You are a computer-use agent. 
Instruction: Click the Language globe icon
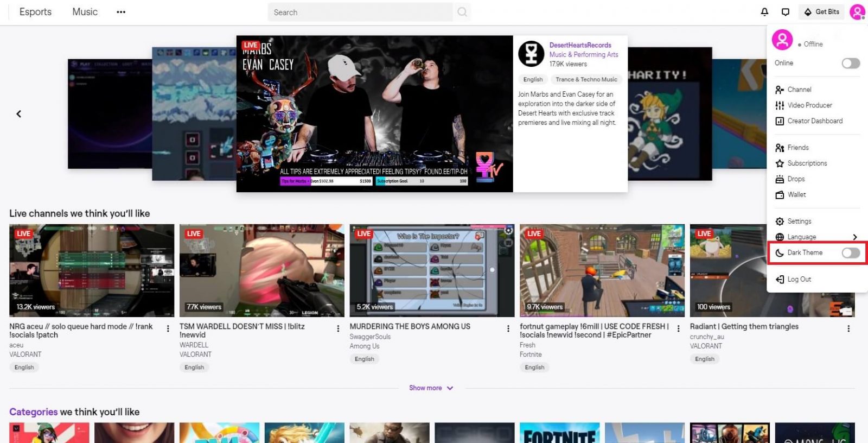780,237
